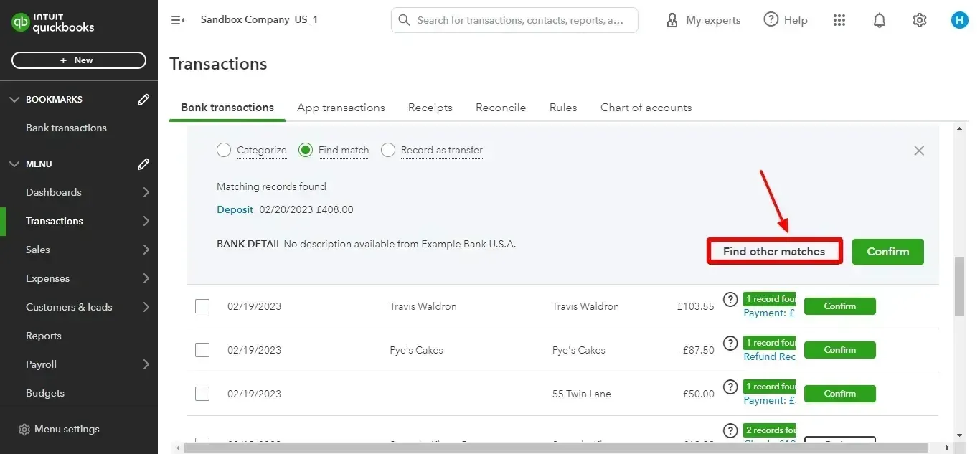
Task: Switch to Bank transactions tab
Action: [x=227, y=108]
